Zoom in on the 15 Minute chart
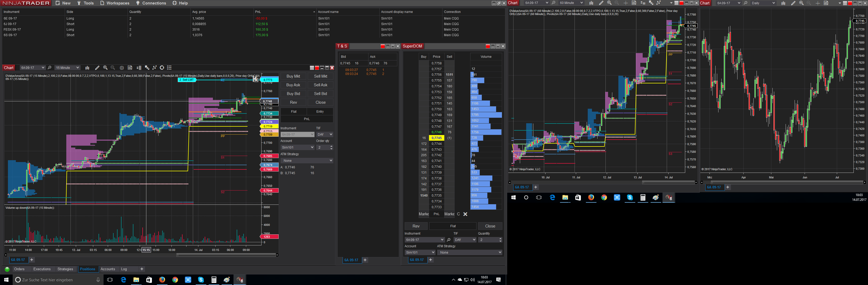Screen dimensions: 868x285 105,68
